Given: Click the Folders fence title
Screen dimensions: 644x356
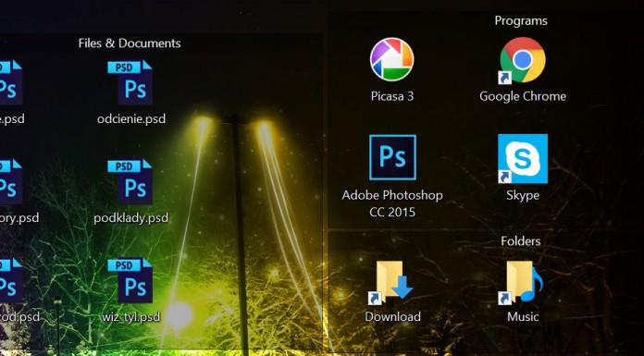Looking at the screenshot, I should [x=520, y=241].
